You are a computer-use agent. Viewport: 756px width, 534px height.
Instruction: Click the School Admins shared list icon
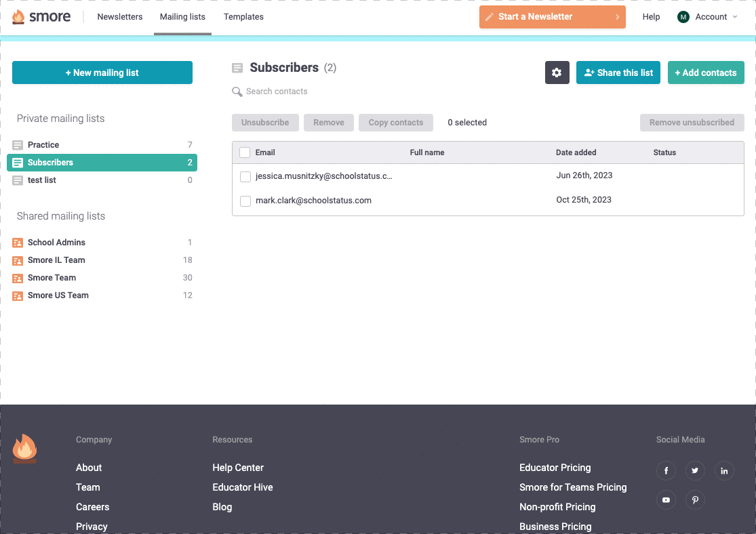[x=18, y=243]
